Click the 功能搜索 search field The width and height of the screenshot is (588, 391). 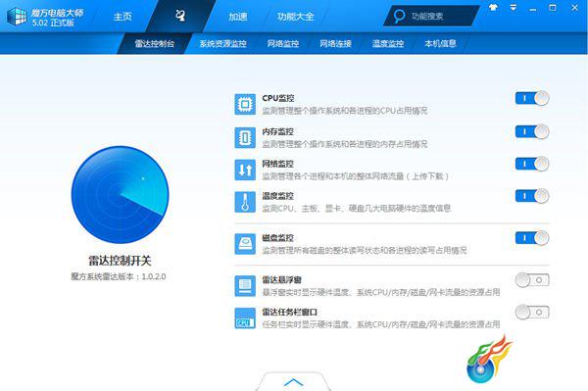431,16
